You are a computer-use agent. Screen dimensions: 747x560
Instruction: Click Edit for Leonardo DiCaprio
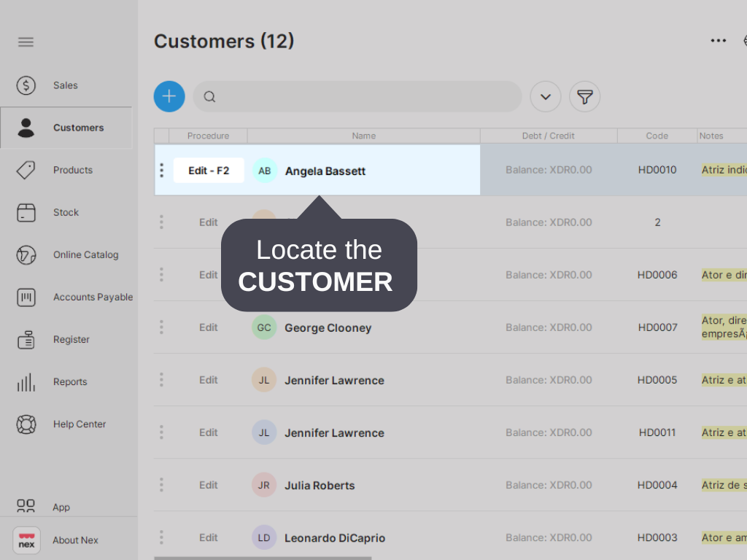coord(208,537)
